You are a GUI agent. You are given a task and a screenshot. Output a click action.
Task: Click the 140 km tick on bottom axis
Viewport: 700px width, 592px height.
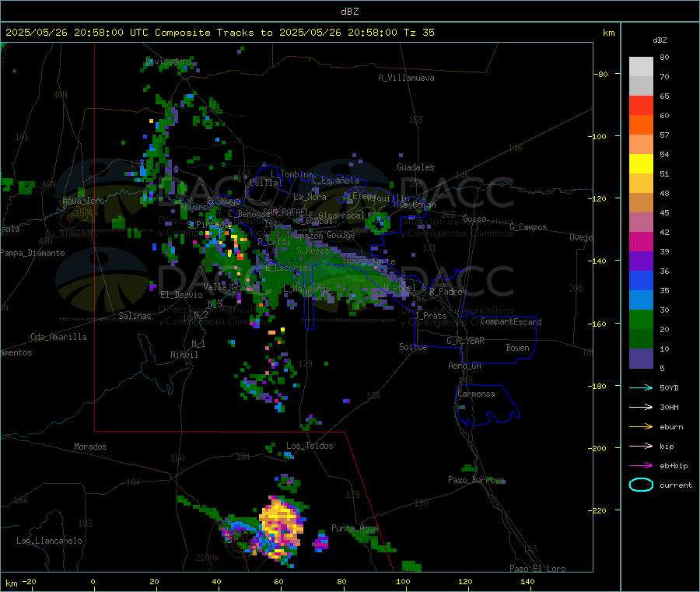(527, 582)
